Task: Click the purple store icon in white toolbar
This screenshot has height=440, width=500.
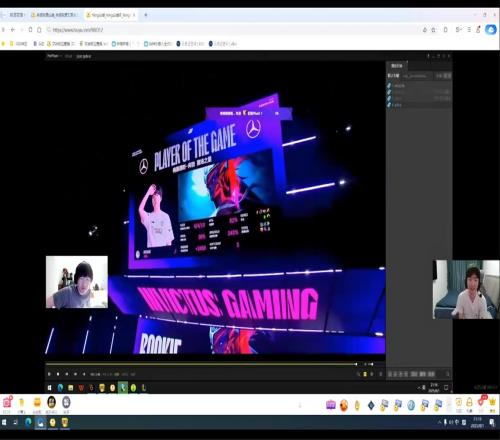Action: click(330, 405)
